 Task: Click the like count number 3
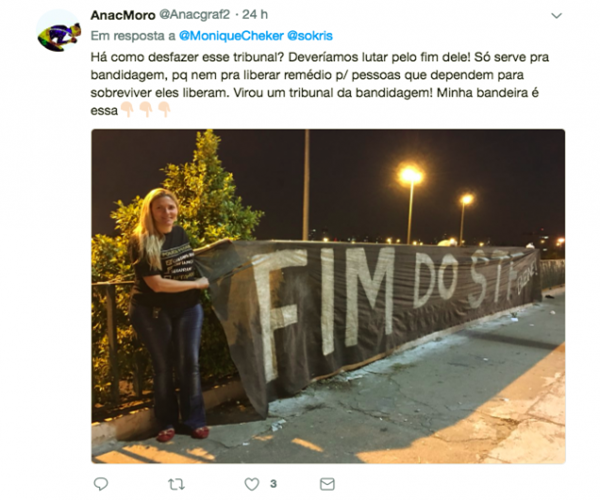(x=273, y=484)
